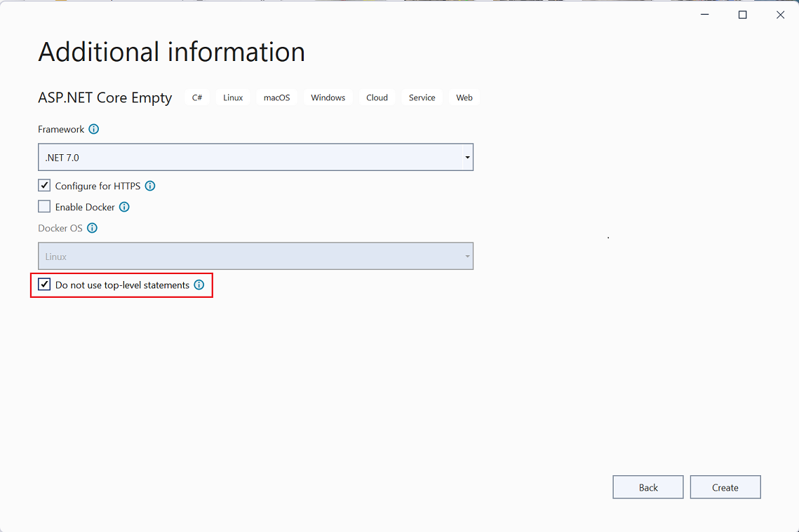Click the ASP.NET Core Empty title
The image size is (799, 532).
point(105,97)
